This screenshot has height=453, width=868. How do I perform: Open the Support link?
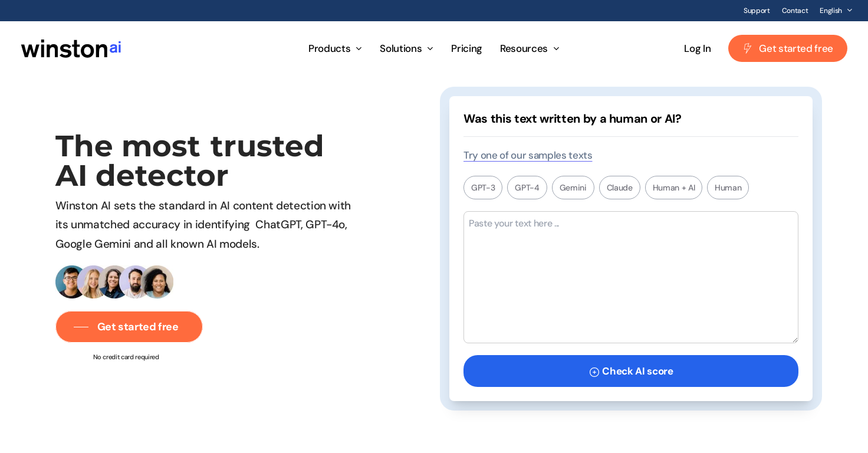(757, 11)
